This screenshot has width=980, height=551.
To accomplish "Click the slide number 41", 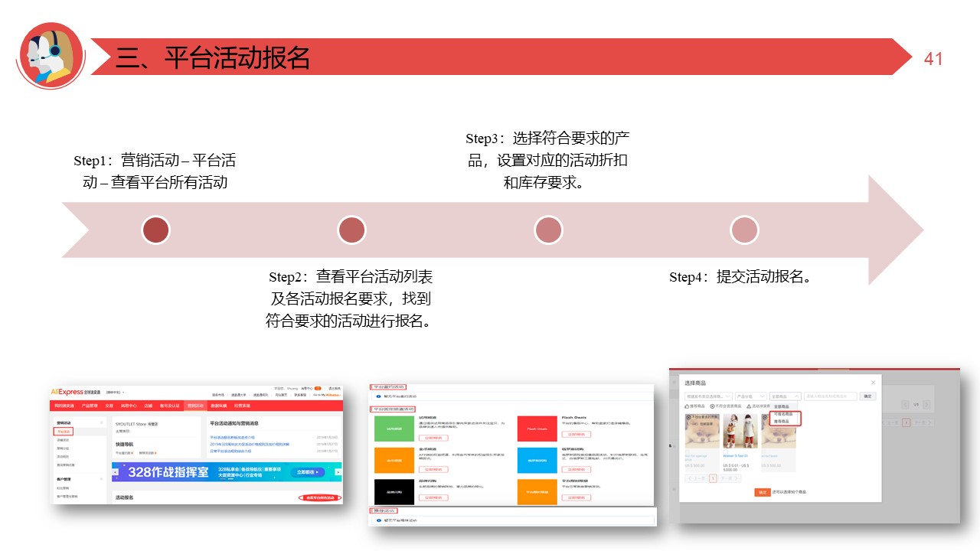I will 933,59.
